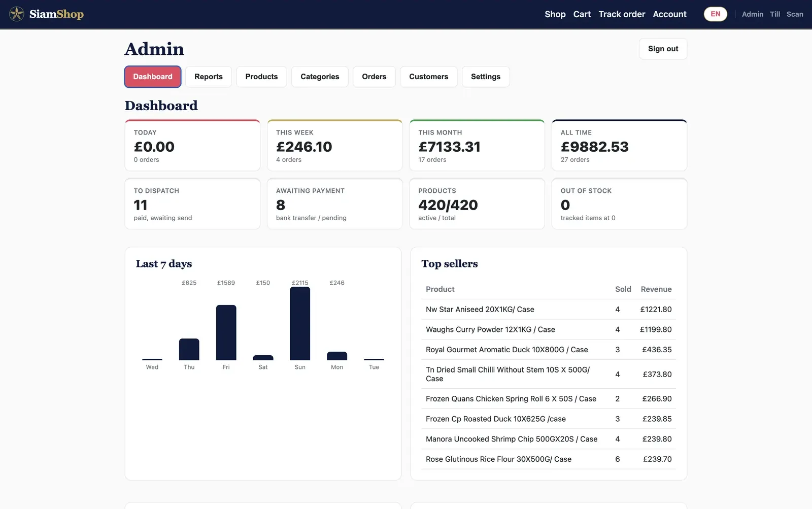Click Frozen Cp Roasted Duck 10X625G row
Viewport: 812px width, 509px height.
click(x=549, y=419)
